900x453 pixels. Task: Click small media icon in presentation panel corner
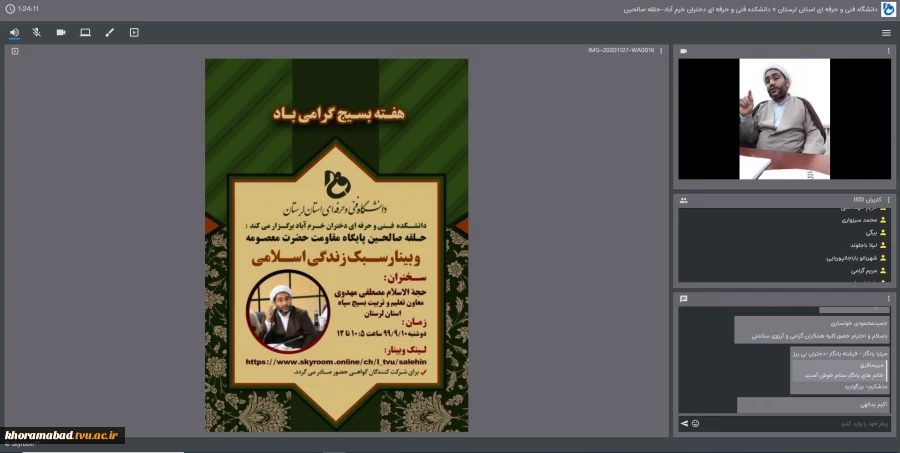click(x=15, y=51)
